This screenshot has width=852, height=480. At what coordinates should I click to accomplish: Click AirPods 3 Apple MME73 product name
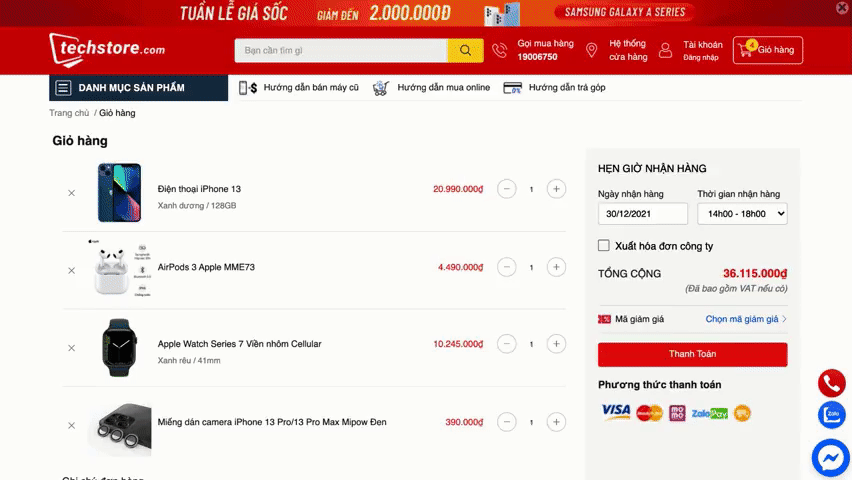point(206,267)
